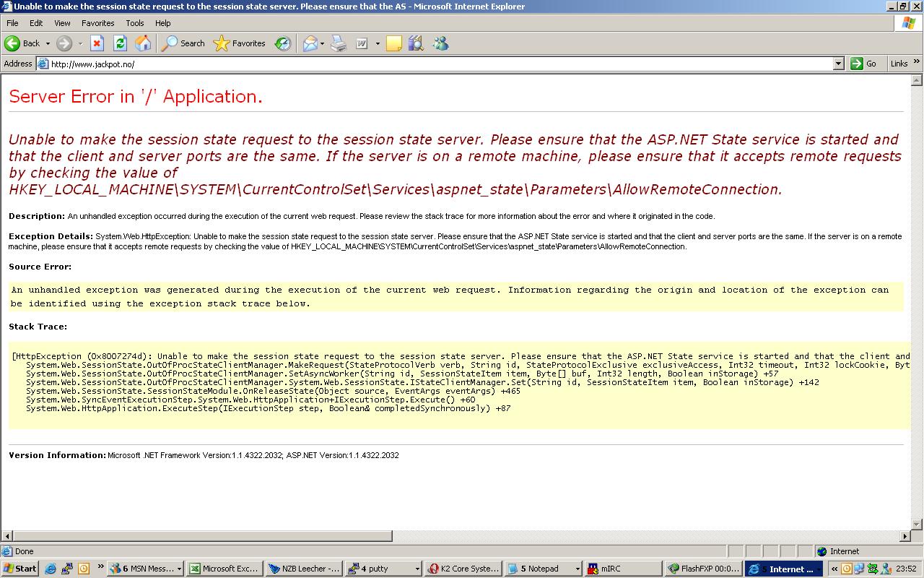Click the horizontal scrollbar left arrow
This screenshot has height=578, width=924.
point(6,536)
